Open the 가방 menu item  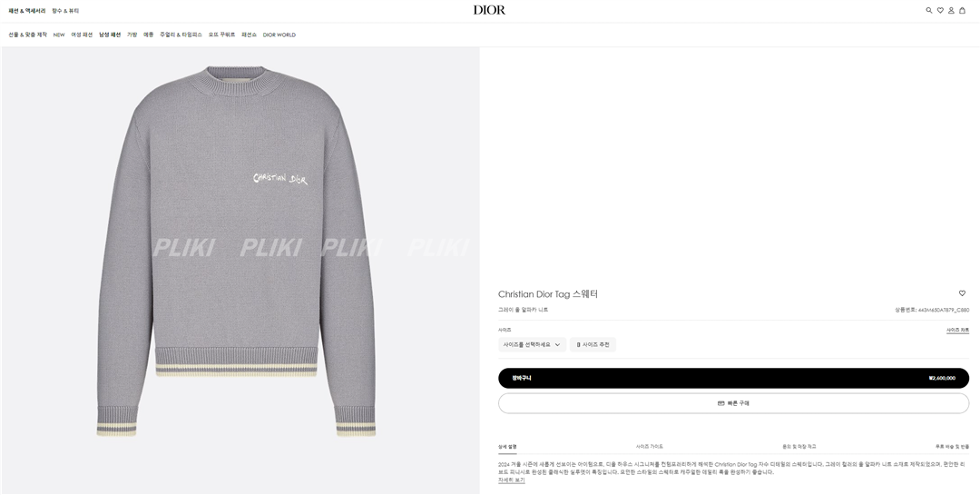tap(132, 35)
